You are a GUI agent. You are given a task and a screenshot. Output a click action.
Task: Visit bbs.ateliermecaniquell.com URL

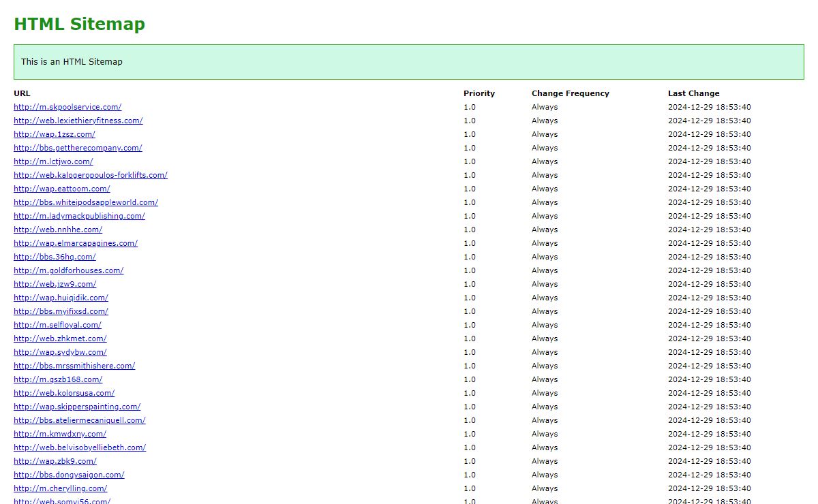coord(79,420)
